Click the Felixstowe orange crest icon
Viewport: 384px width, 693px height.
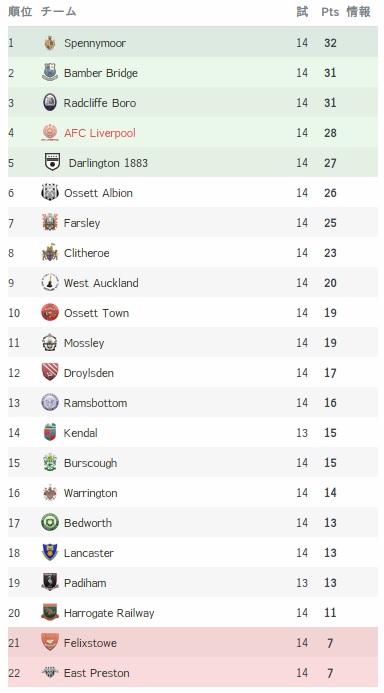click(50, 642)
